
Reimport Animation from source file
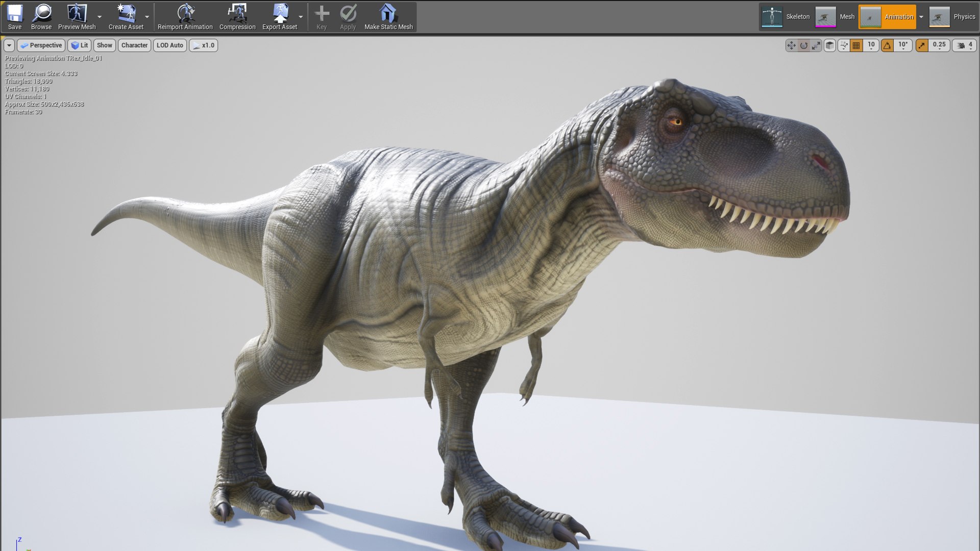coord(185,17)
